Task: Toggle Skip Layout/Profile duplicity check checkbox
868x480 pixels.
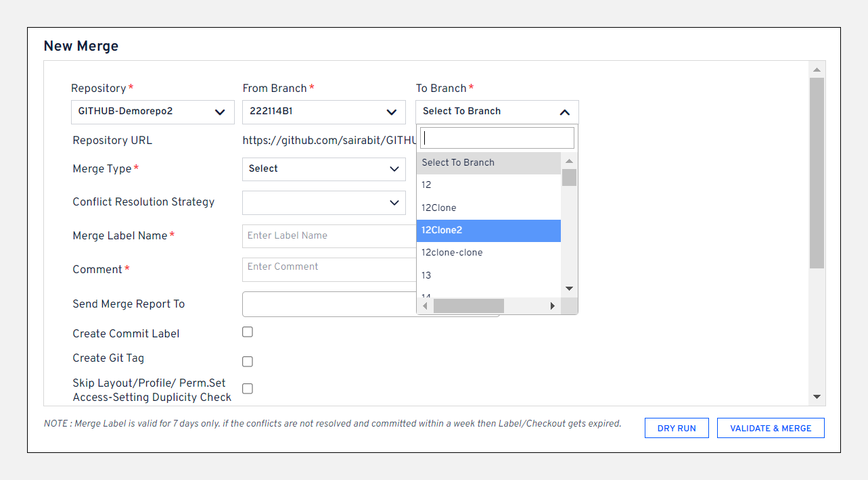Action: (248, 389)
